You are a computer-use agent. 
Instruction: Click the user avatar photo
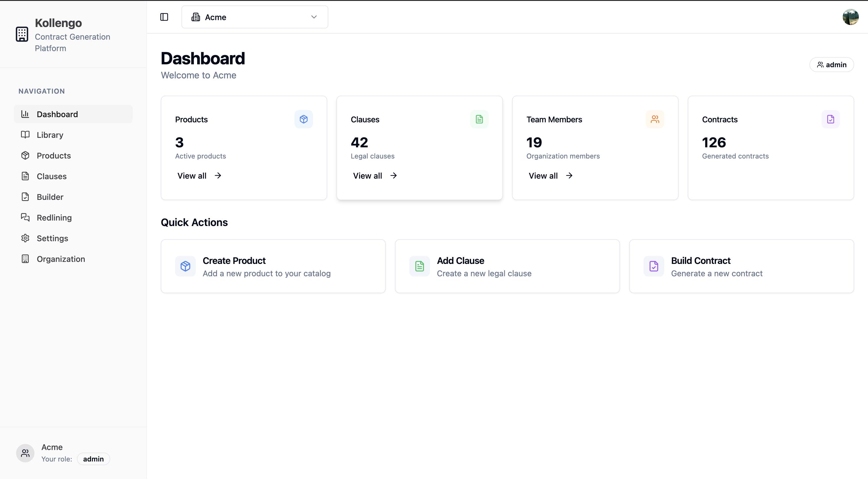click(850, 17)
